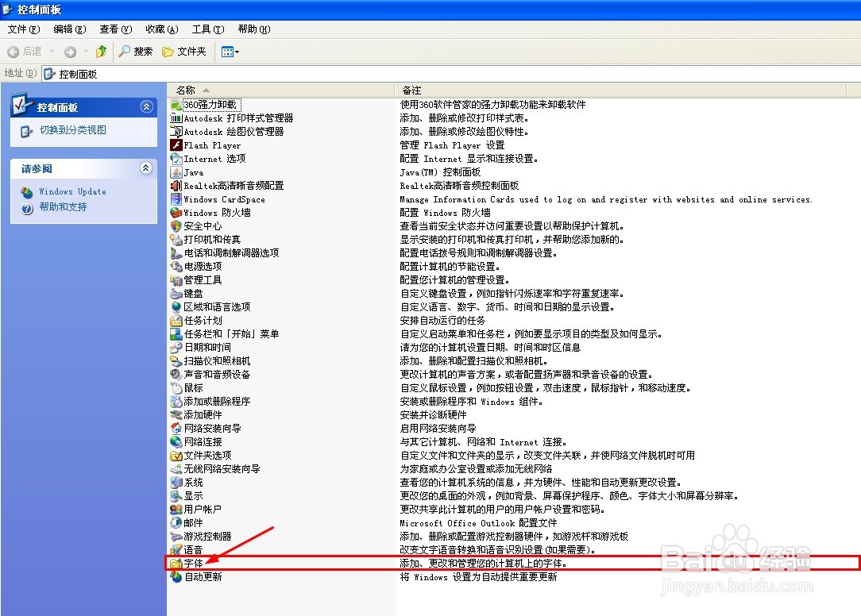The width and height of the screenshot is (861, 616).
Task: Open 任务计划 icon
Action: coord(176,321)
